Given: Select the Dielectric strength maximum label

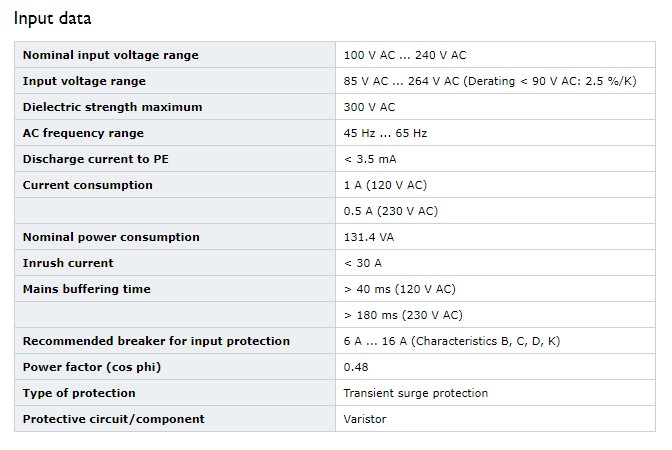Looking at the screenshot, I should pos(112,107).
